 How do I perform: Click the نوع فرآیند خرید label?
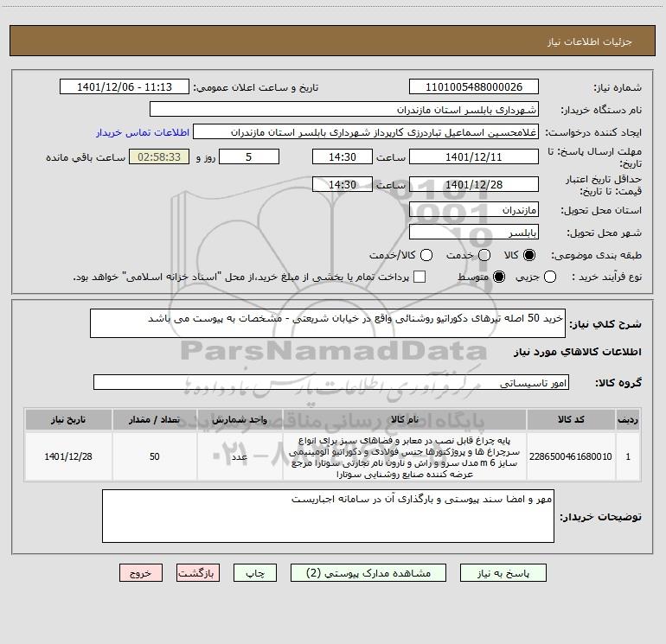click(x=606, y=277)
